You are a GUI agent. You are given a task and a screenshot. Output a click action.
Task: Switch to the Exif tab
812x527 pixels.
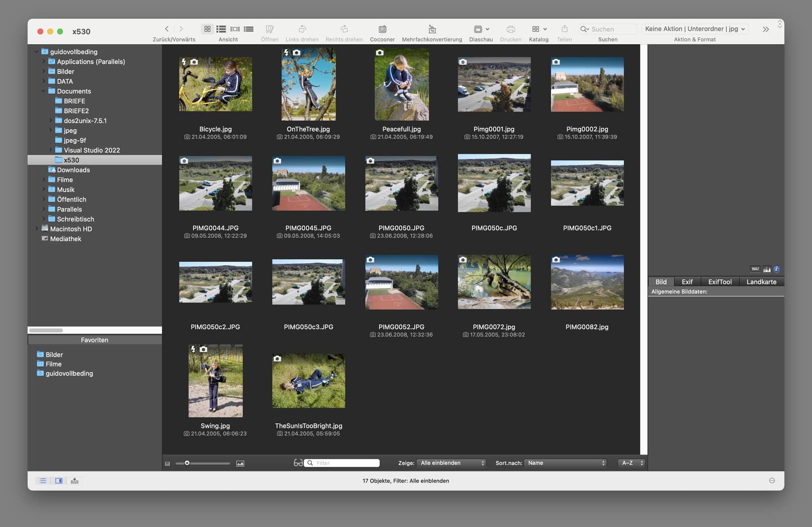pyautogui.click(x=687, y=282)
